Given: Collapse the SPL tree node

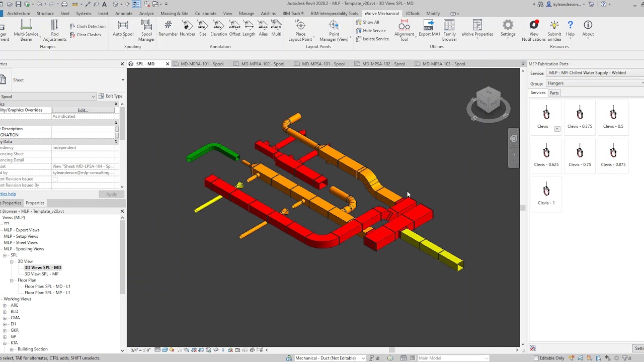Looking at the screenshot, I should coord(5,255).
